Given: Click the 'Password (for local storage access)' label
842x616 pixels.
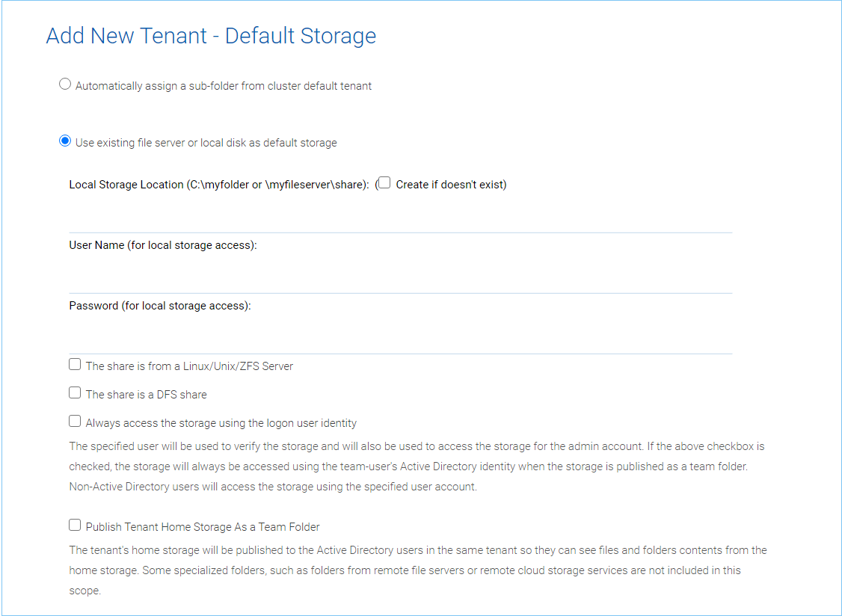Looking at the screenshot, I should point(160,306).
